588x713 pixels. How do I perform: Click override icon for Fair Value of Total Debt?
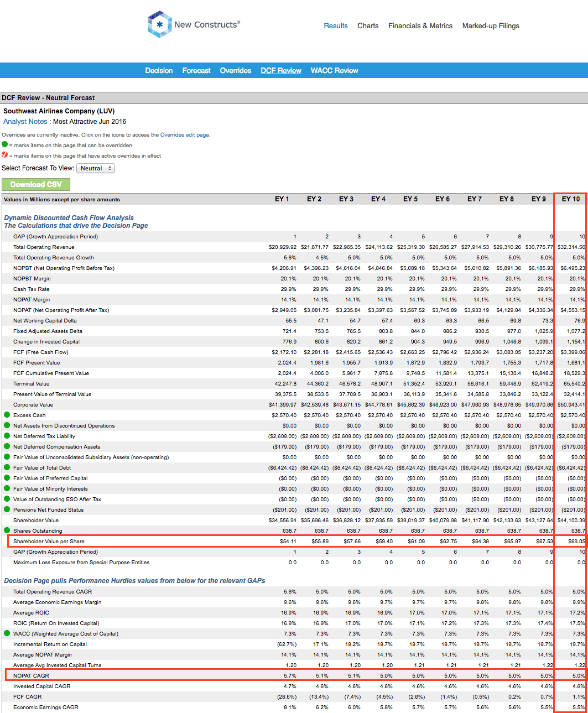pos(7,467)
